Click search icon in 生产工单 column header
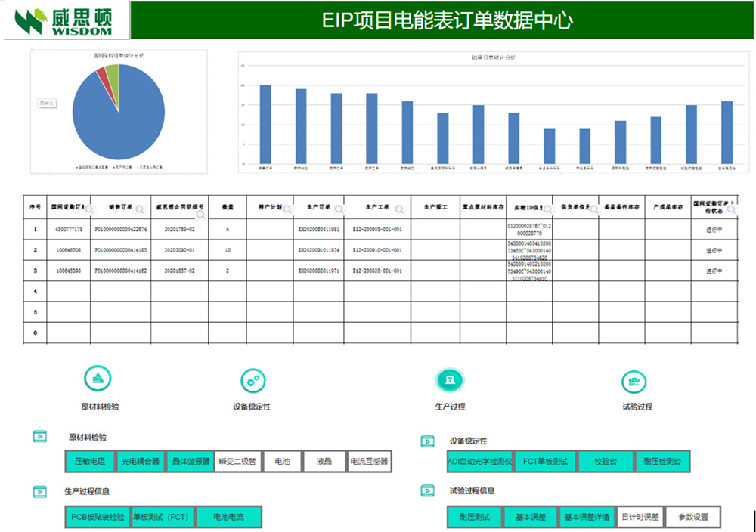This screenshot has height=532, width=756. click(x=400, y=209)
